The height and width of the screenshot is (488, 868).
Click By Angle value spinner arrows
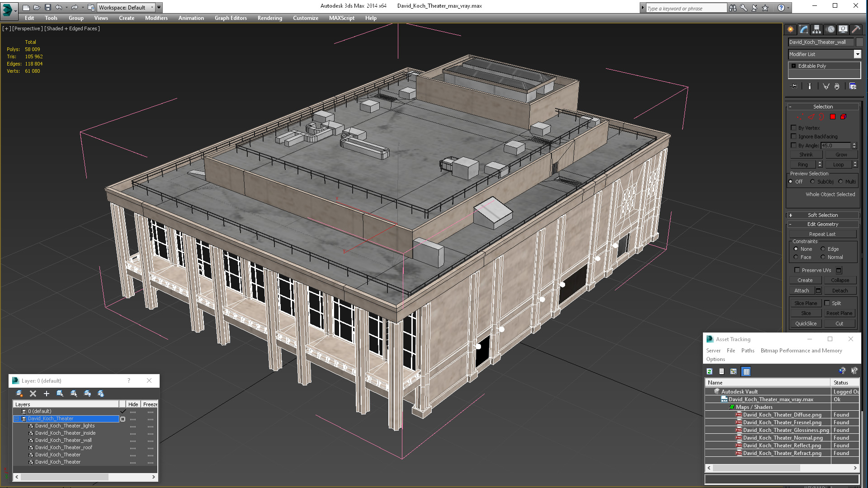click(854, 145)
